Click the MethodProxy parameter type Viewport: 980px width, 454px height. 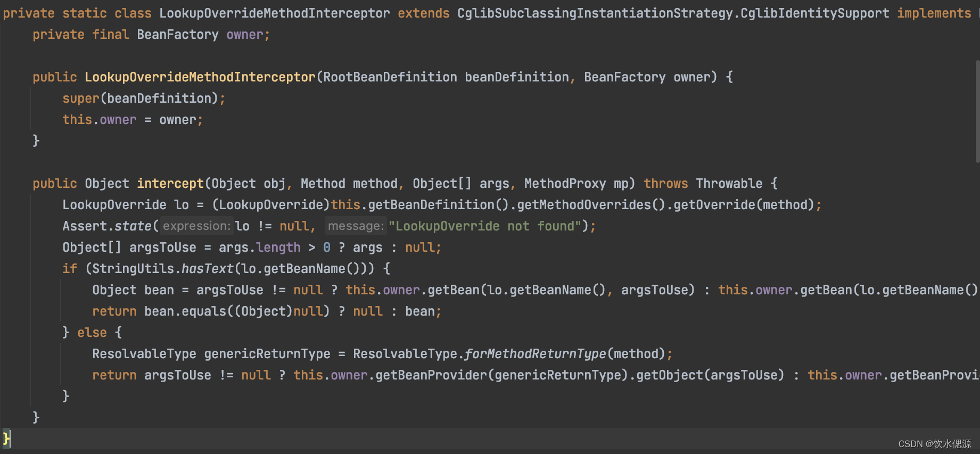click(x=565, y=184)
